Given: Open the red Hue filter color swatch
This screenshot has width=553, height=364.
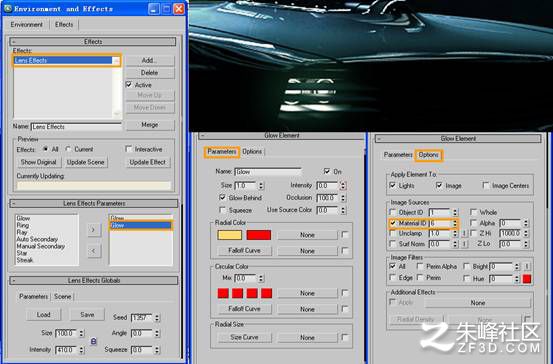Looking at the screenshot, I should point(527,279).
